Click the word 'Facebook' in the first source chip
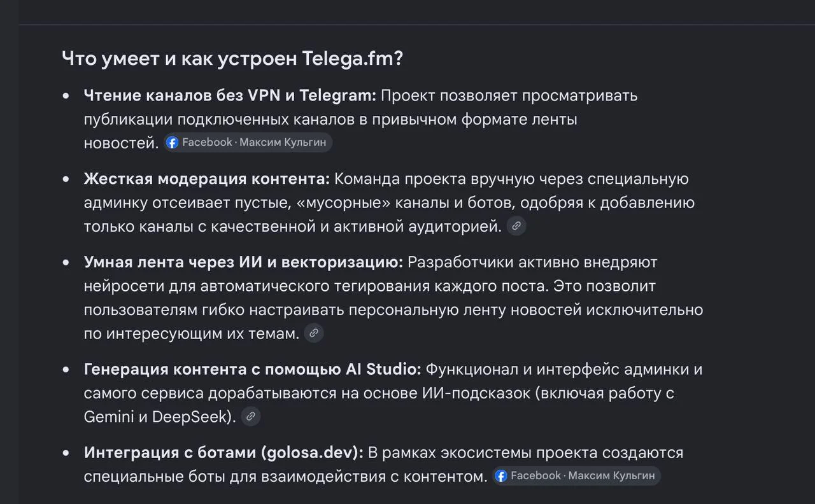Image resolution: width=815 pixels, height=504 pixels. point(207,143)
